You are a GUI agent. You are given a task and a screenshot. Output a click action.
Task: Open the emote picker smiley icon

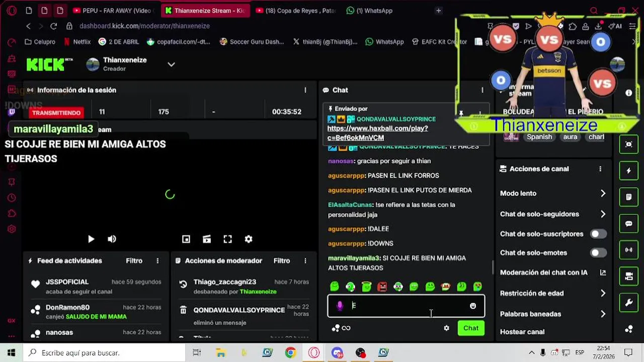coord(473,306)
